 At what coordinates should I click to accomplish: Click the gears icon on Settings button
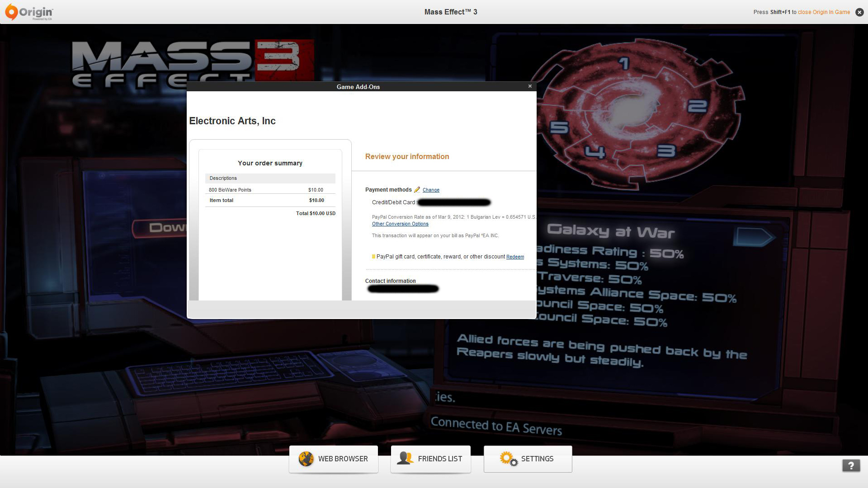[508, 459]
